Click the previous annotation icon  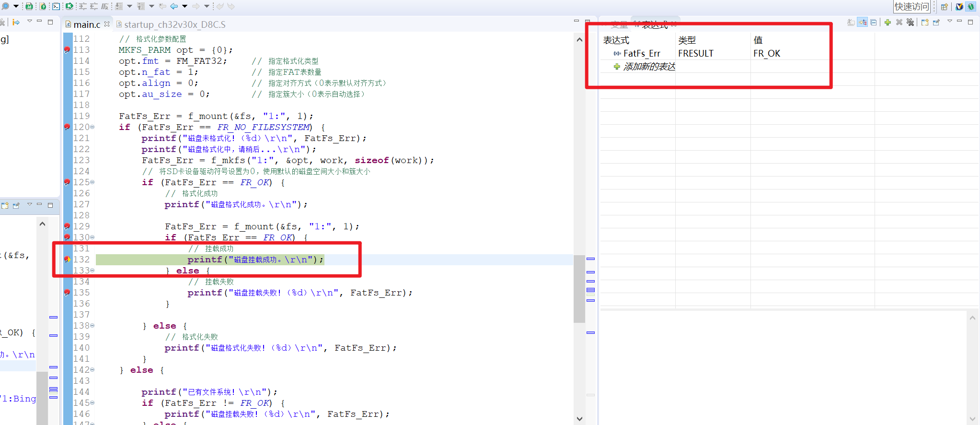141,6
